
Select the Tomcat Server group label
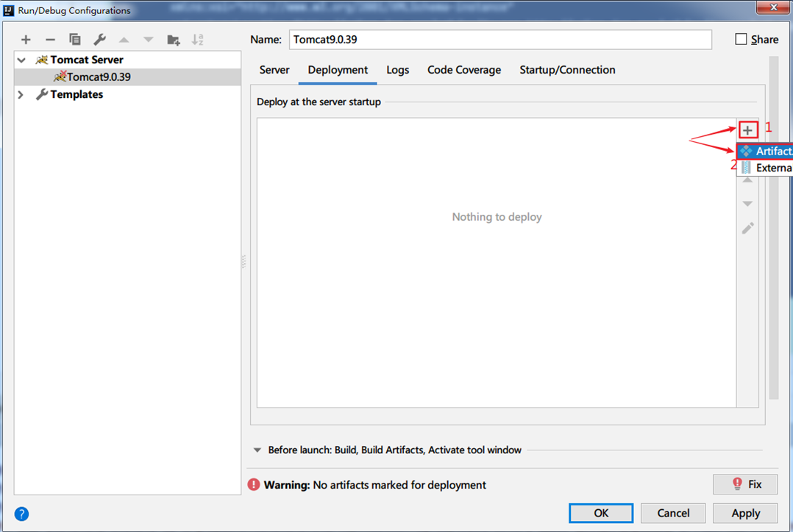click(x=87, y=60)
